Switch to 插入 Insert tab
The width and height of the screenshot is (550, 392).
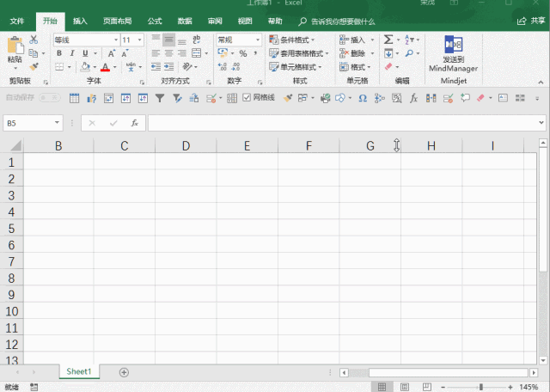tap(80, 21)
